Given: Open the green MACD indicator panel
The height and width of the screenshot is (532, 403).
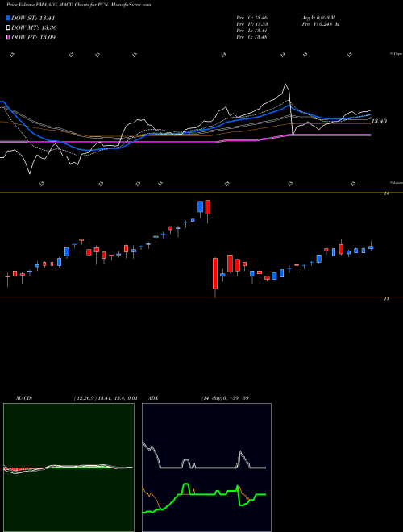Looking at the screenshot, I should click(x=69, y=468).
